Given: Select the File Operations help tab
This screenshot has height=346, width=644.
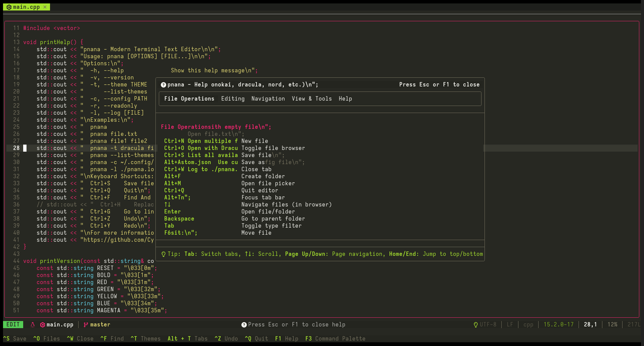Looking at the screenshot, I should 189,99.
